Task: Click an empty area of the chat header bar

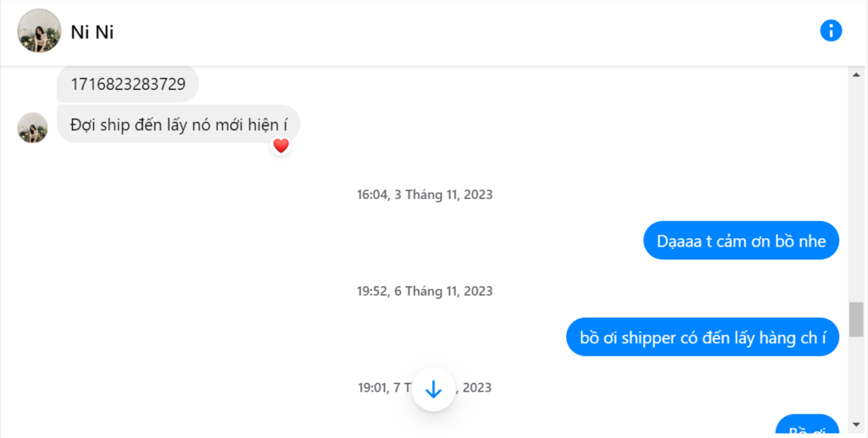Action: coord(442,32)
